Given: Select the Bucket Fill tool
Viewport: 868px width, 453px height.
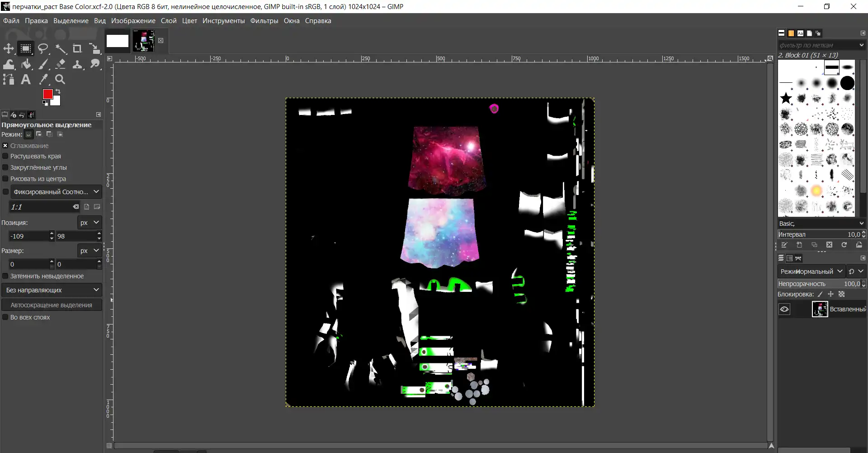Looking at the screenshot, I should [26, 64].
